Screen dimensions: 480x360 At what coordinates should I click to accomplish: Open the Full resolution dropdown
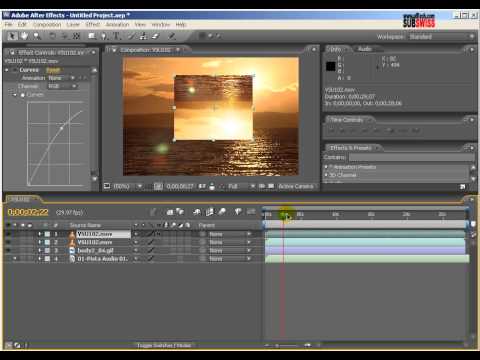242,186
